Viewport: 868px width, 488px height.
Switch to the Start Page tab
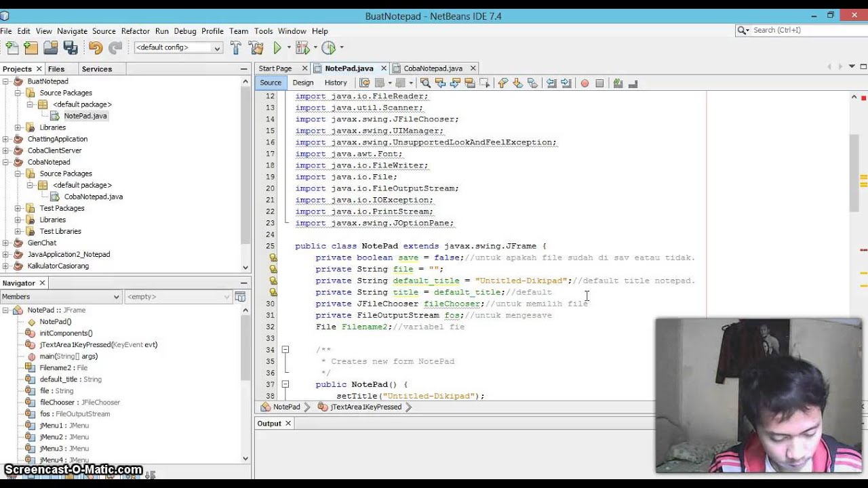275,68
